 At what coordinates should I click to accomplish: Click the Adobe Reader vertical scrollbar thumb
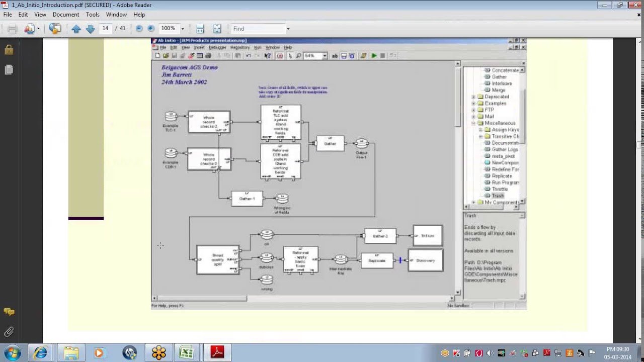(639, 145)
